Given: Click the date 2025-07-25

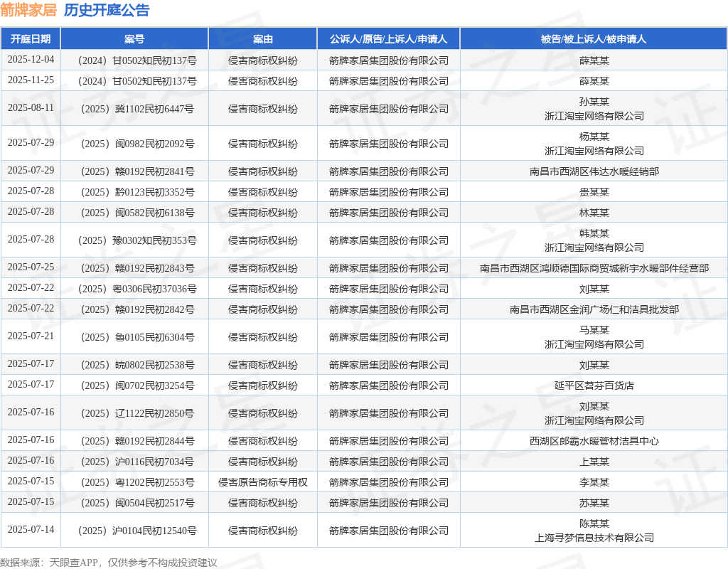Looking at the screenshot, I should coord(31,267).
